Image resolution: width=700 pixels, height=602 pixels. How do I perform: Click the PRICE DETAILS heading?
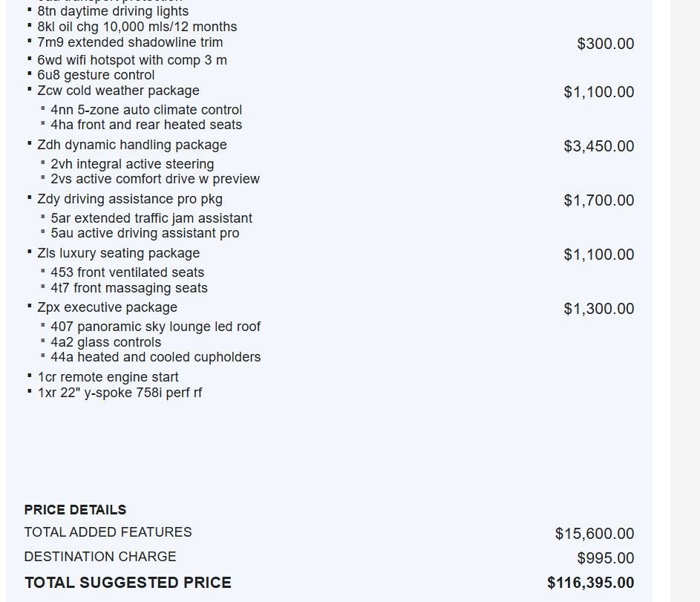click(x=76, y=510)
